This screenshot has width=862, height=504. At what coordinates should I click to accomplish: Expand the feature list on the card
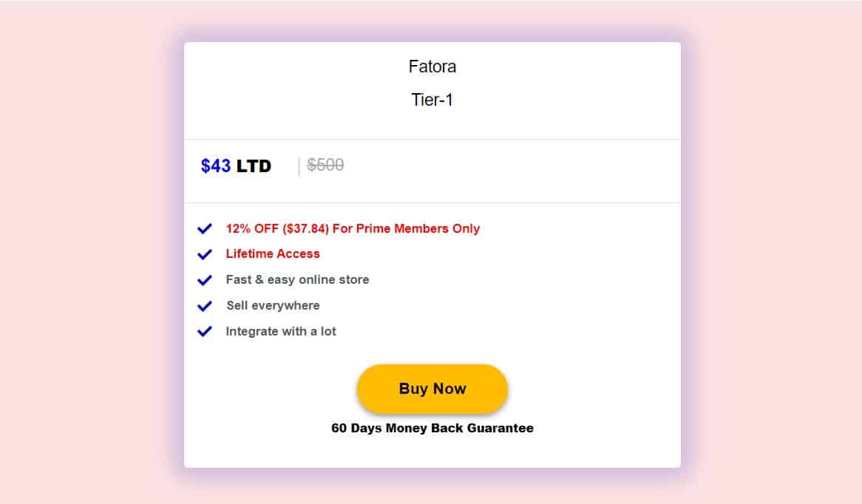coord(432,280)
